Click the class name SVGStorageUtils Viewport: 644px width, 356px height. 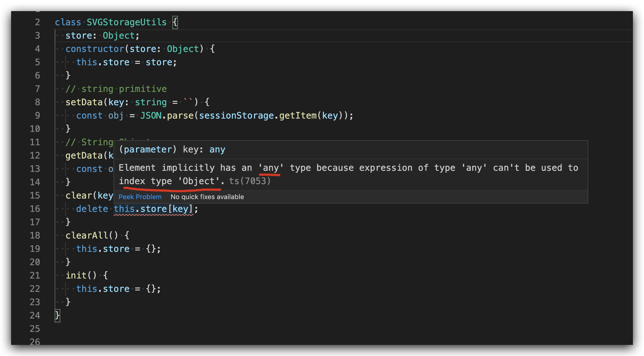[x=127, y=22]
